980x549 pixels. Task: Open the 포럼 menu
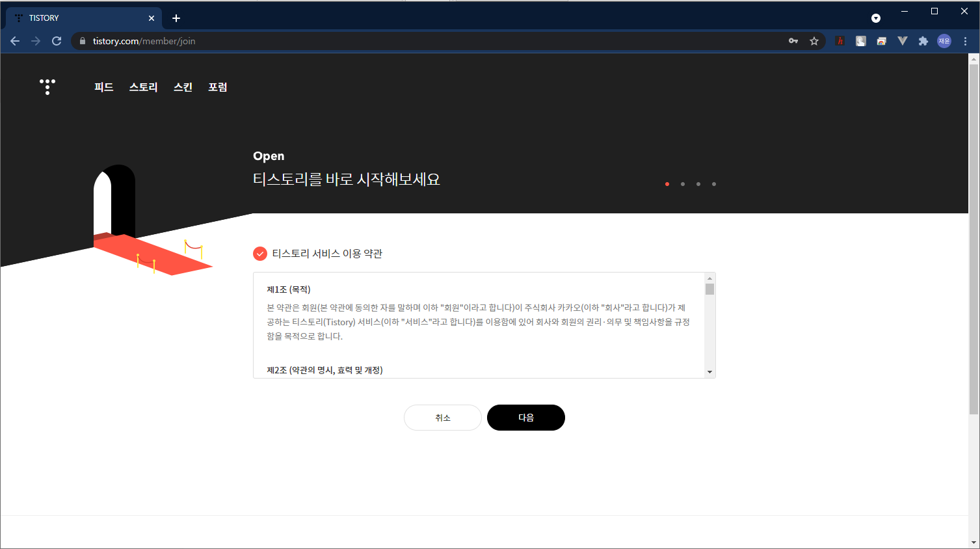(218, 87)
